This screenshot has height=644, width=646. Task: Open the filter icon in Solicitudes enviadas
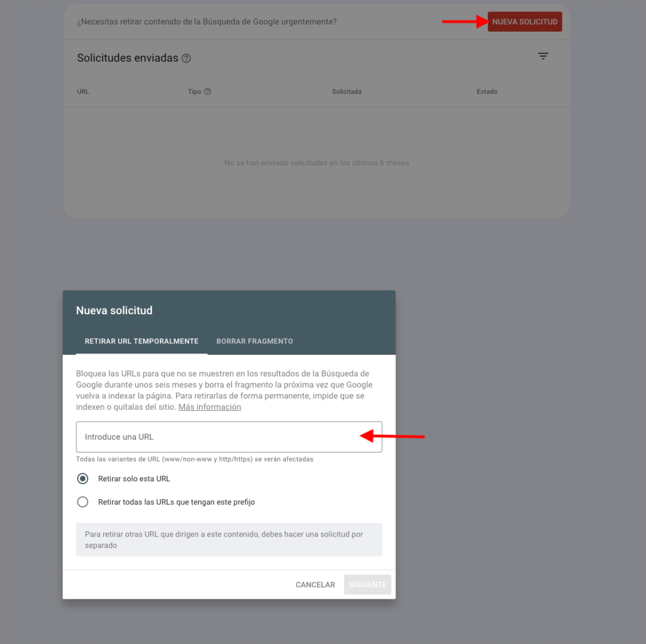pyautogui.click(x=543, y=56)
